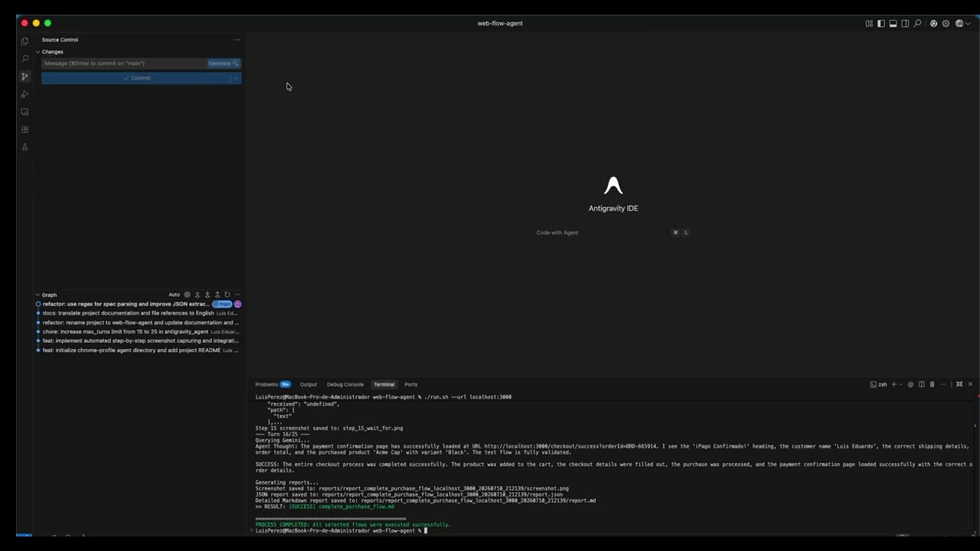Click in the terminal prompt line
Screen dimensions: 980x551
pos(341,530)
